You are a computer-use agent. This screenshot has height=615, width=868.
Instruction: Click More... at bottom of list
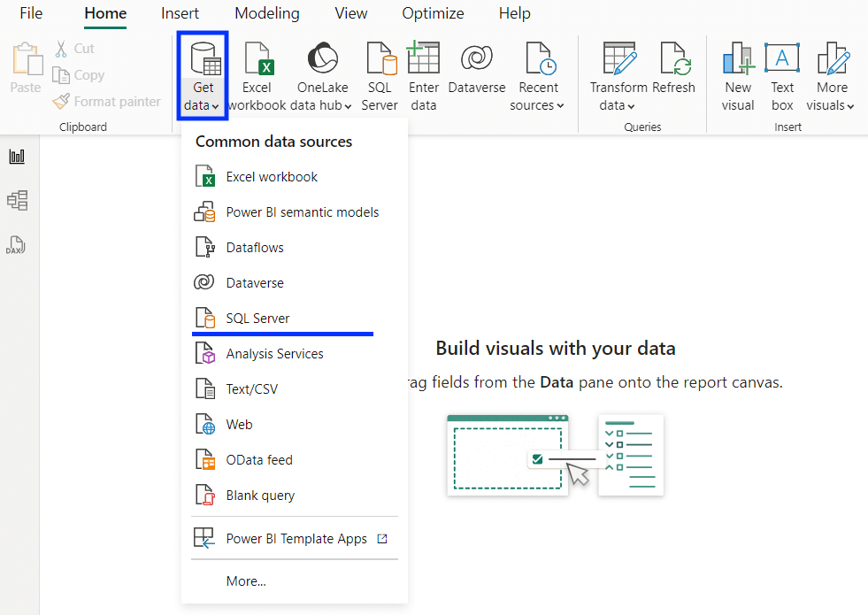pos(246,581)
